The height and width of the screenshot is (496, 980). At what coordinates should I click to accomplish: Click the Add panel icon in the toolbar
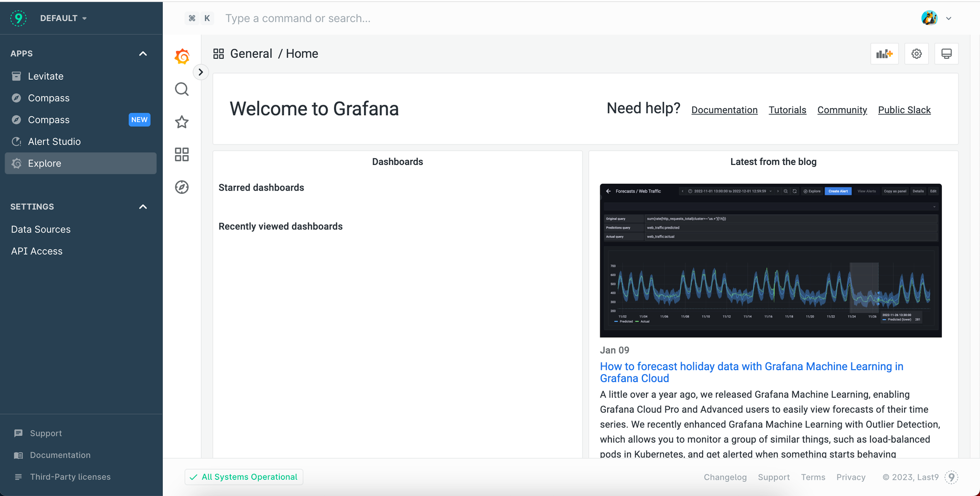[884, 53]
